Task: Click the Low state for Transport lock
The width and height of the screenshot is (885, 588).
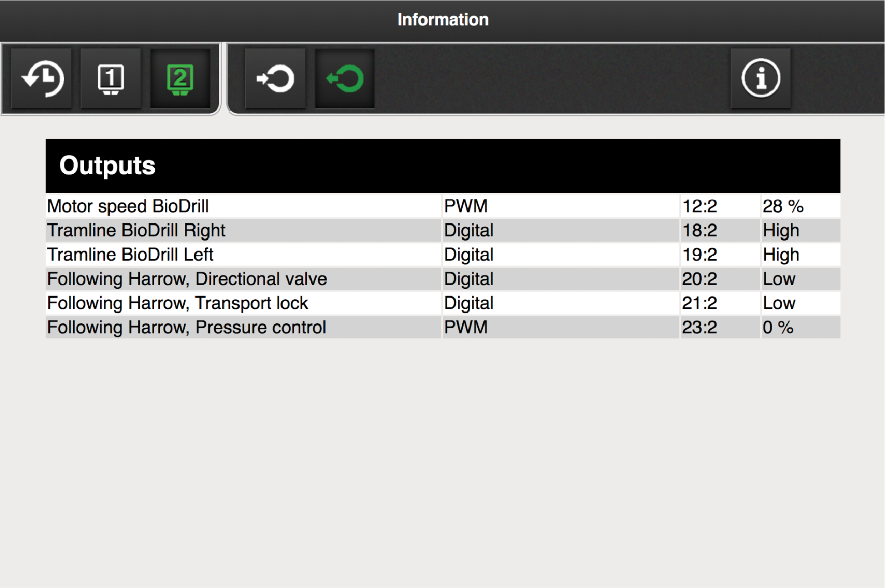Action: tap(779, 303)
